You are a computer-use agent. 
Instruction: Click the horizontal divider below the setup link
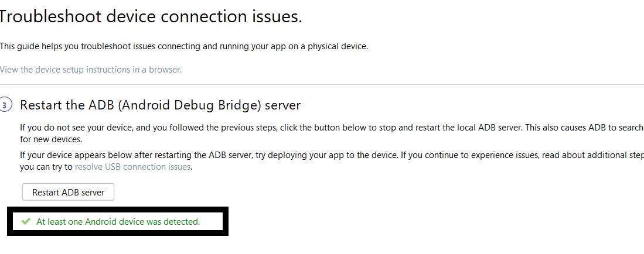[x=322, y=85]
